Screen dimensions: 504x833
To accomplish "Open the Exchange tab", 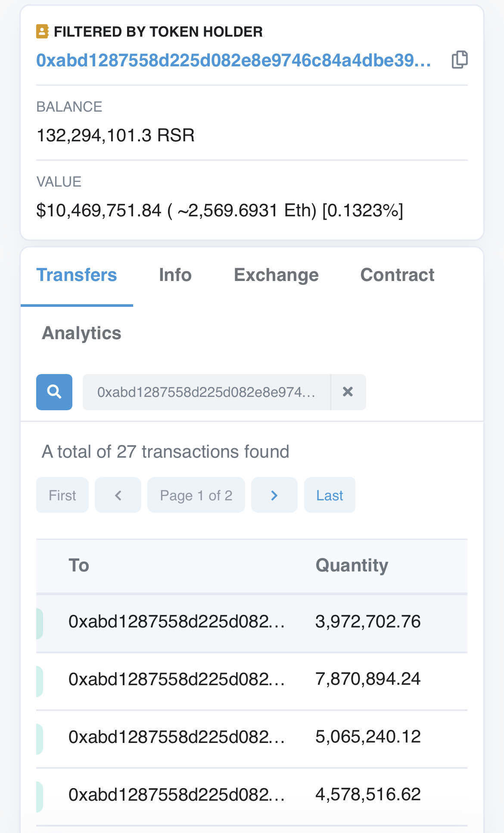I will (x=276, y=275).
